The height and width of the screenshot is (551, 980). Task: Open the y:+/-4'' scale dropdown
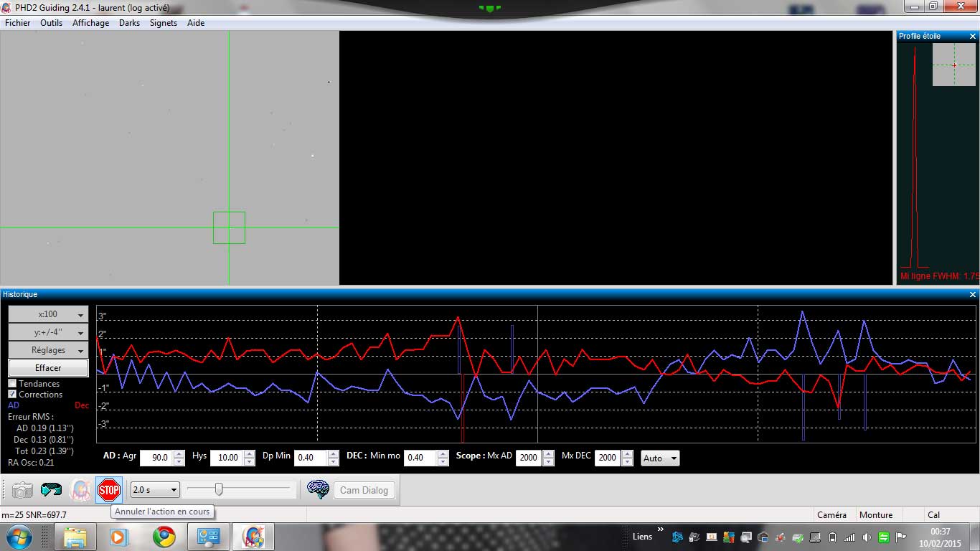[48, 332]
